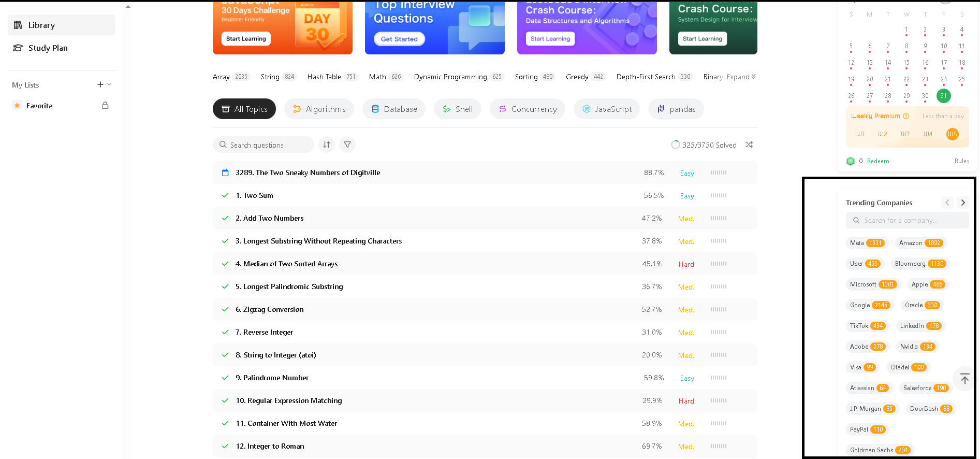Select day 31 on the calendar
Screen dimensions: 980x459
[x=944, y=96]
